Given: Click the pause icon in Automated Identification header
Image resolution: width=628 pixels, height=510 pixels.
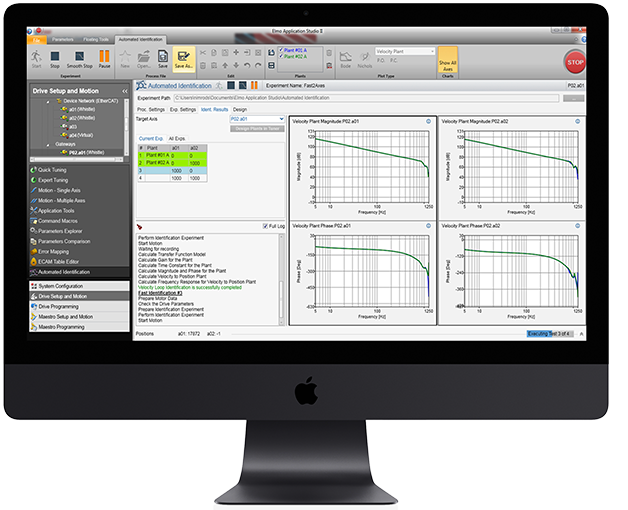Looking at the screenshot, I should click(254, 85).
